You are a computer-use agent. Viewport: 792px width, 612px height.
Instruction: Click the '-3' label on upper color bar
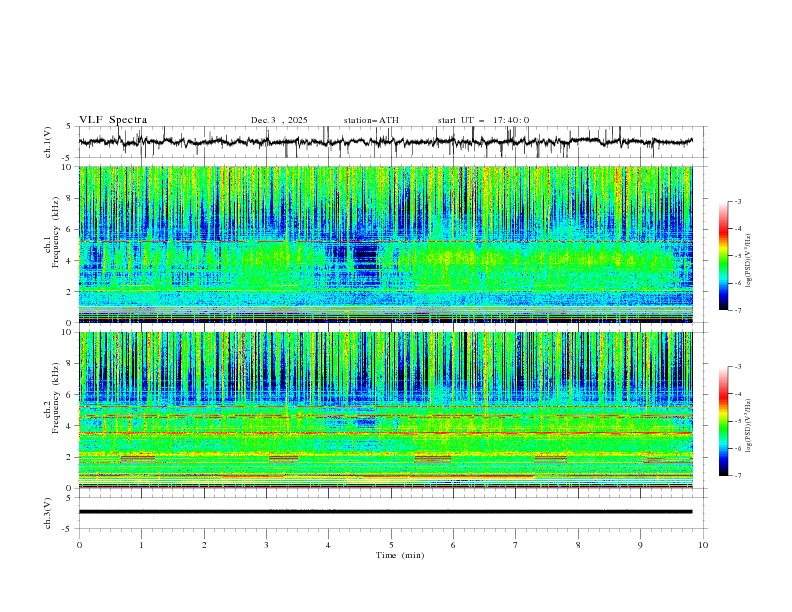(x=737, y=201)
